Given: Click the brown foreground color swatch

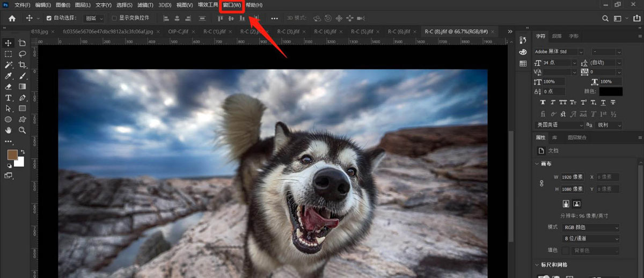Looking at the screenshot, I should 12,155.
